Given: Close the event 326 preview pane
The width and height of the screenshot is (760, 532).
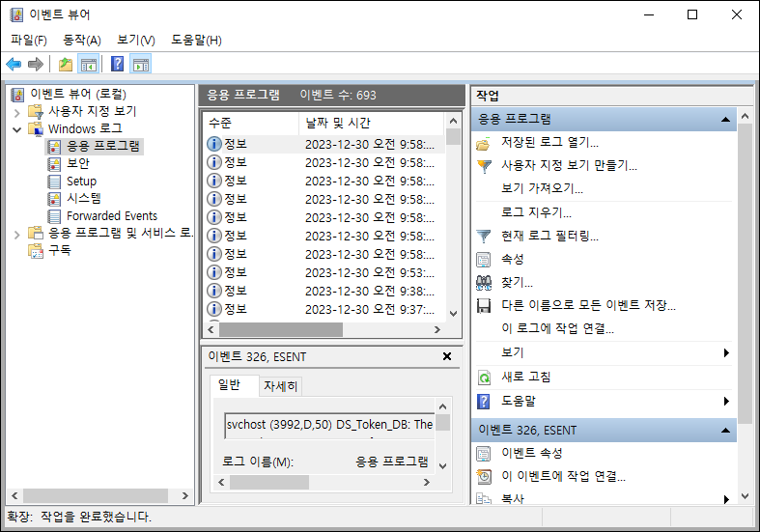Looking at the screenshot, I should coord(447,356).
